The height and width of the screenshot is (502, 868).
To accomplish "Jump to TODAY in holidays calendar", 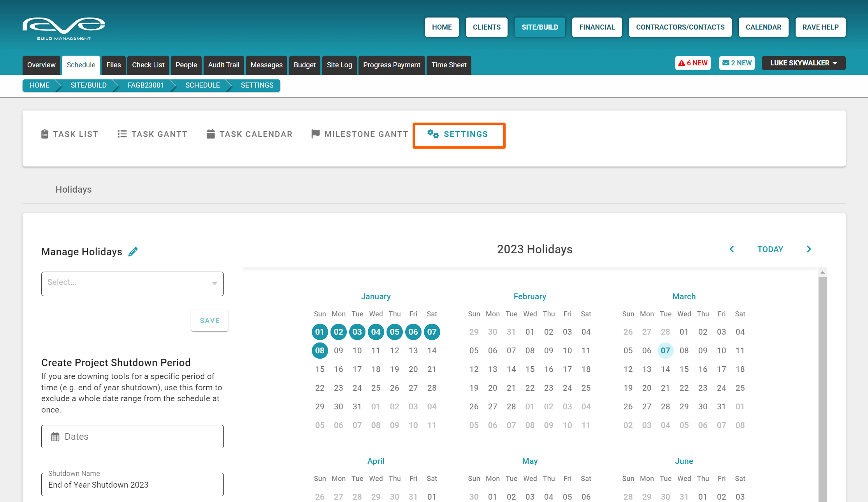I will pyautogui.click(x=770, y=249).
